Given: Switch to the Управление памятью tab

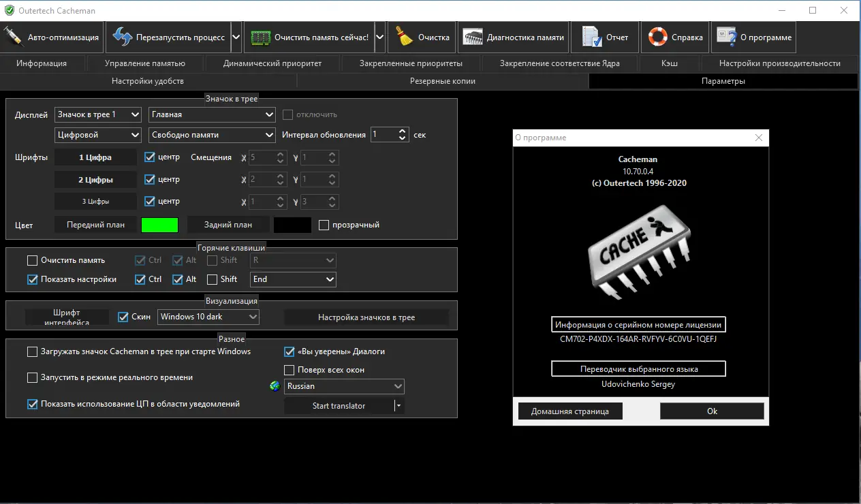Looking at the screenshot, I should pyautogui.click(x=145, y=63).
